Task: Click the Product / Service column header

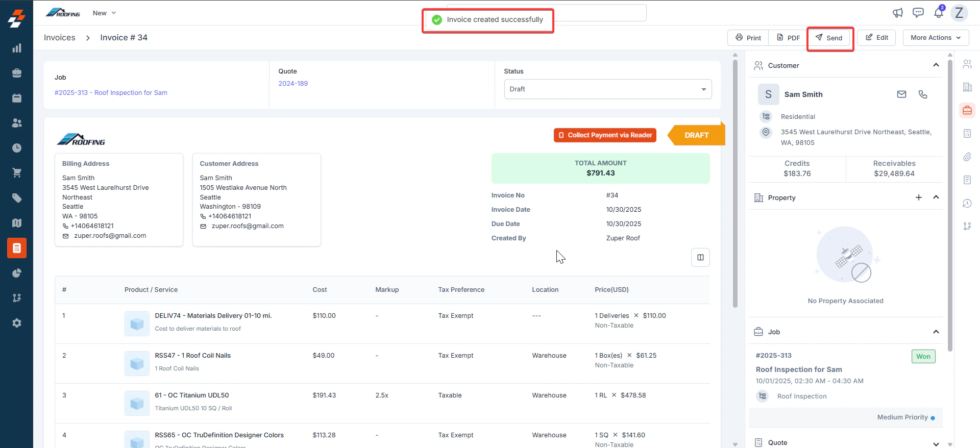Action: point(151,290)
